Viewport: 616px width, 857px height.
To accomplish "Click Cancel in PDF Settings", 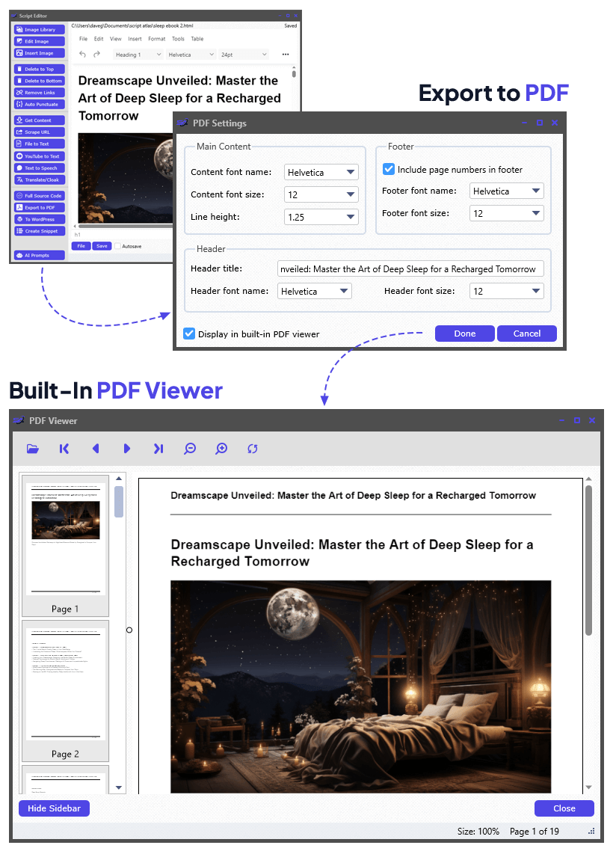I will [527, 334].
